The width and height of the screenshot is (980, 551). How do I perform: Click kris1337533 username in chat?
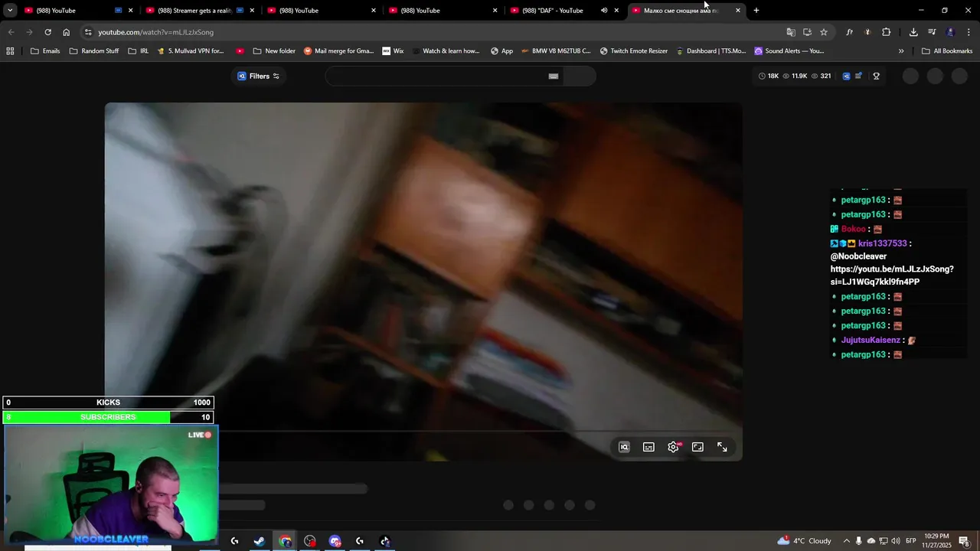[882, 243]
